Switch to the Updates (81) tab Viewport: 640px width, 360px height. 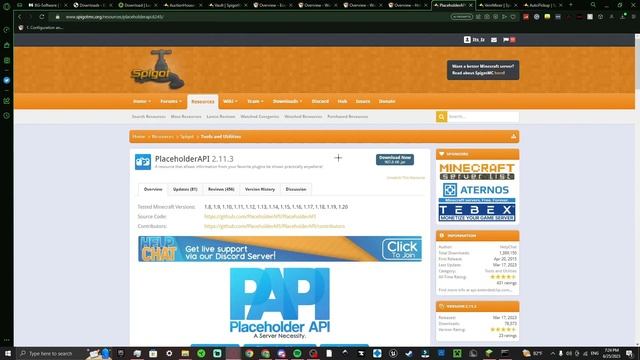click(185, 189)
